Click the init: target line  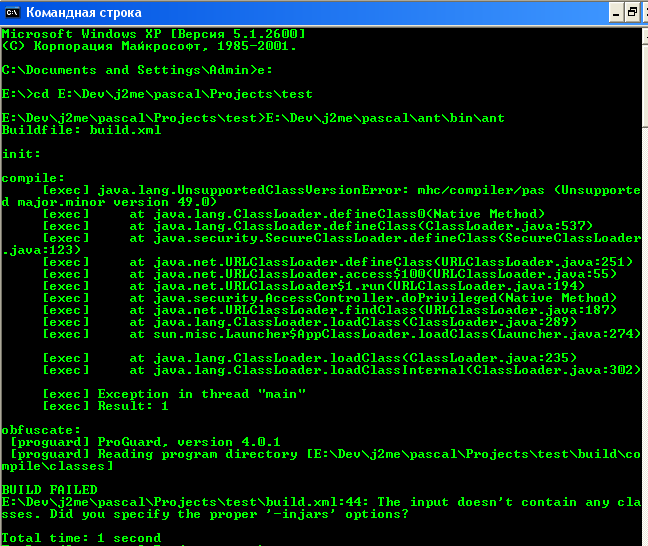click(21, 154)
